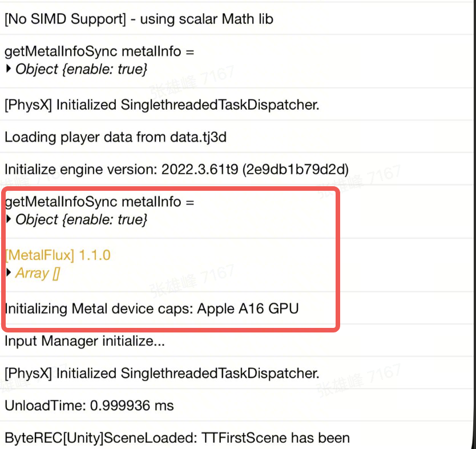This screenshot has height=449, width=476.
Task: Click the PhysX line below "Input Manager initialize"
Action: coord(162,374)
